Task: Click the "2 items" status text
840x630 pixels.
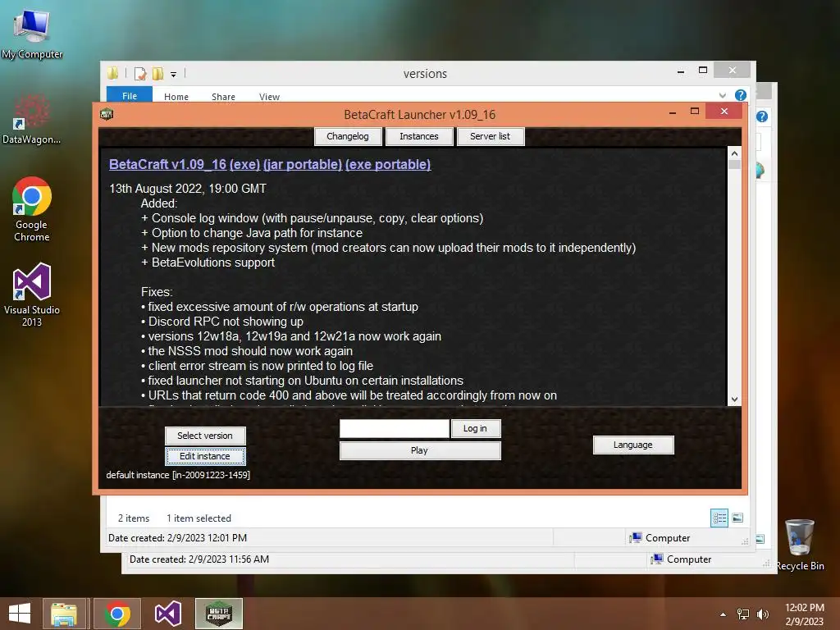Action: (134, 518)
